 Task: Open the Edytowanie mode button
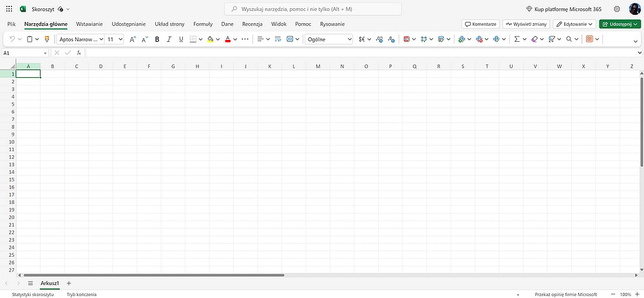574,24
